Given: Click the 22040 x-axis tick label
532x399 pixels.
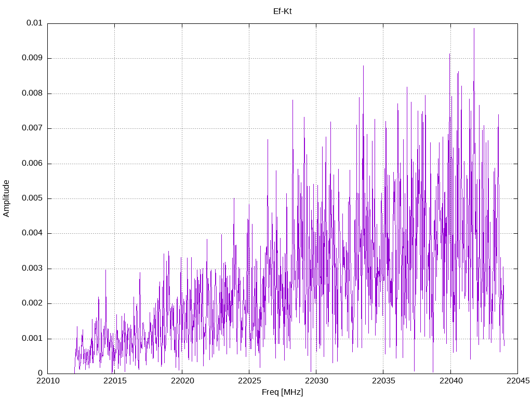Looking at the screenshot, I should [x=450, y=381].
